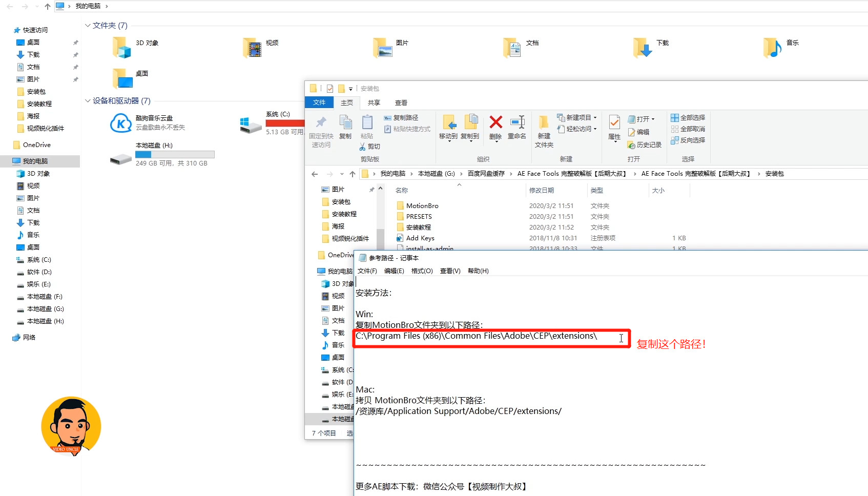Select the 酷狗音乐云盘 device icon
868x496 pixels.
click(121, 123)
